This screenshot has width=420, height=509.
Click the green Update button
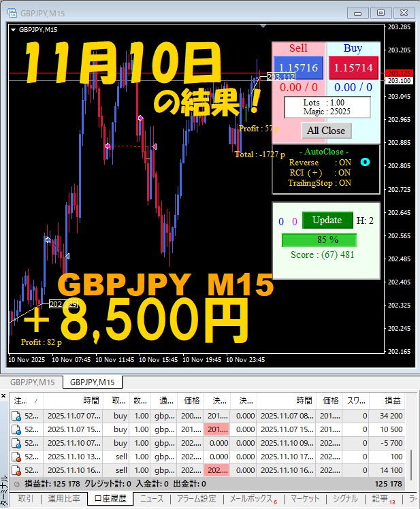327,220
